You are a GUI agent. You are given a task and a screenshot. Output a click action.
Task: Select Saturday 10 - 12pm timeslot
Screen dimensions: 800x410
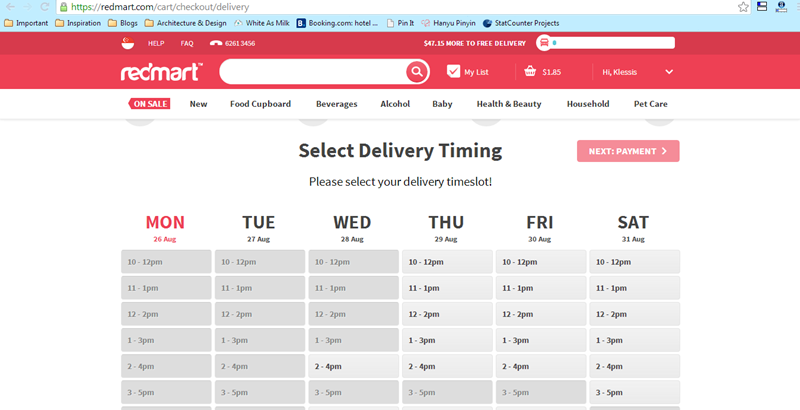(x=635, y=262)
